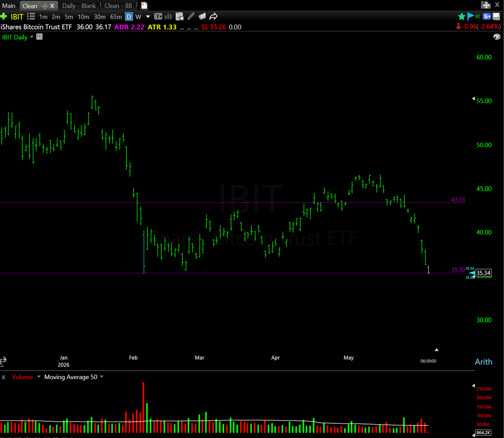
Task: Switch to the Main tab
Action: pos(9,6)
